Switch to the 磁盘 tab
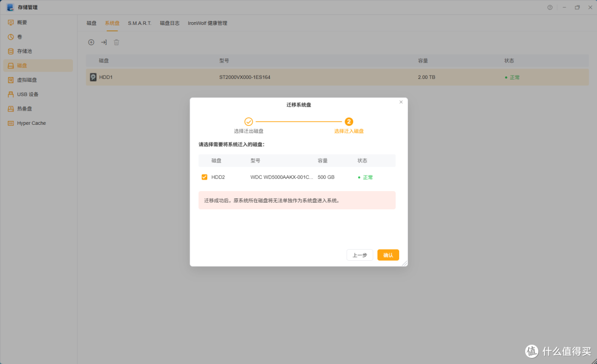The width and height of the screenshot is (597, 364). [x=91, y=23]
